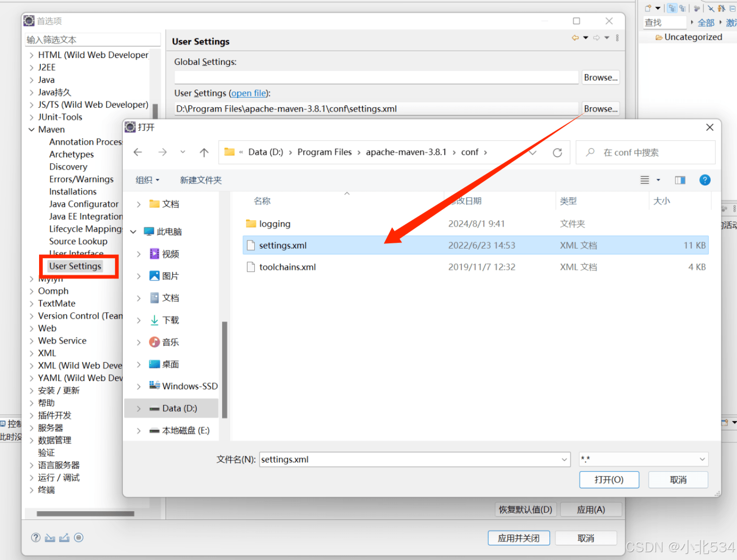
Task: Click inside the 在conf中搜索 search box
Action: (x=644, y=152)
